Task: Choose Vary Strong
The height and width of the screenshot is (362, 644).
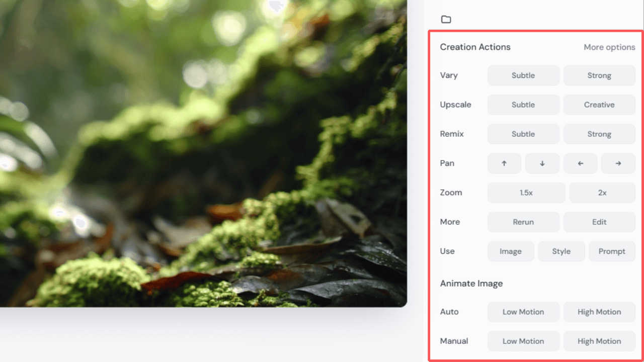Action: point(599,75)
